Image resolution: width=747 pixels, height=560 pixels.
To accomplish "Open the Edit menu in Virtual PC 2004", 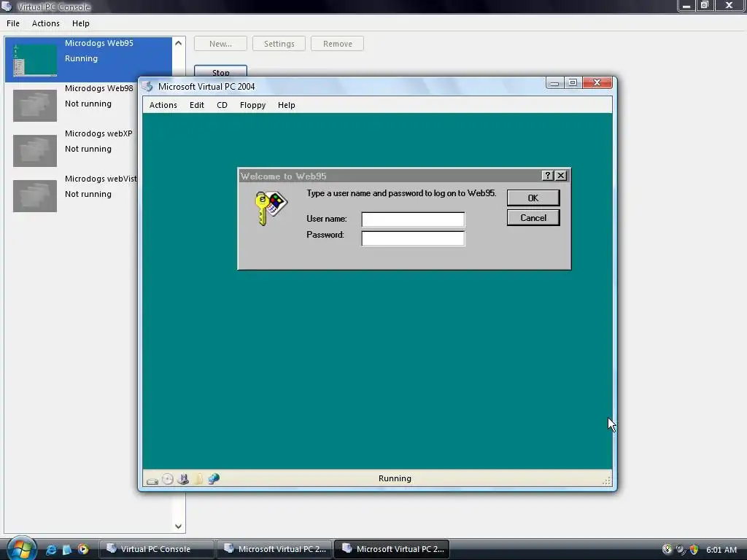I will (x=197, y=105).
